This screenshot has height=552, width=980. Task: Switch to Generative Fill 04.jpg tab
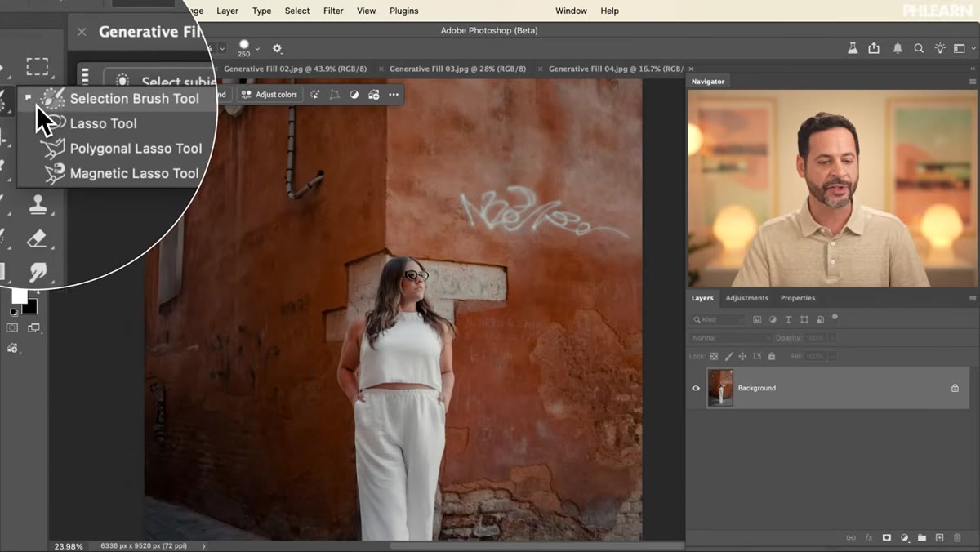pos(615,69)
